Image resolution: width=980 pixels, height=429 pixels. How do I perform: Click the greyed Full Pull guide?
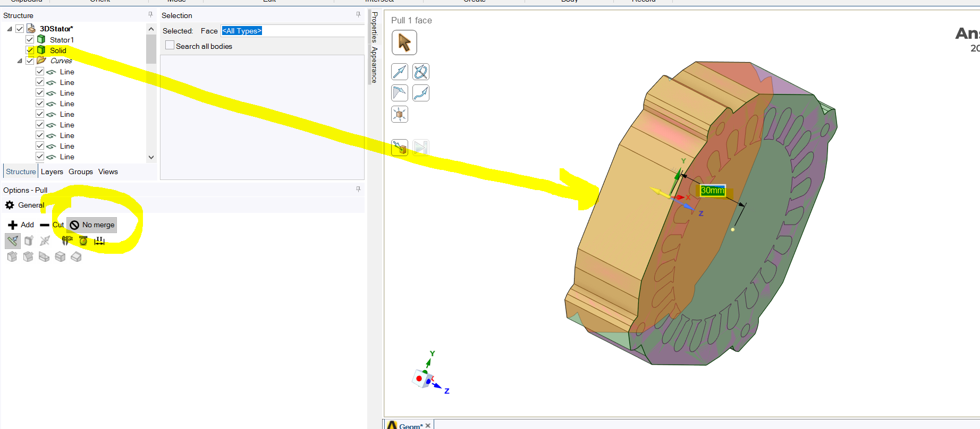pos(421,148)
